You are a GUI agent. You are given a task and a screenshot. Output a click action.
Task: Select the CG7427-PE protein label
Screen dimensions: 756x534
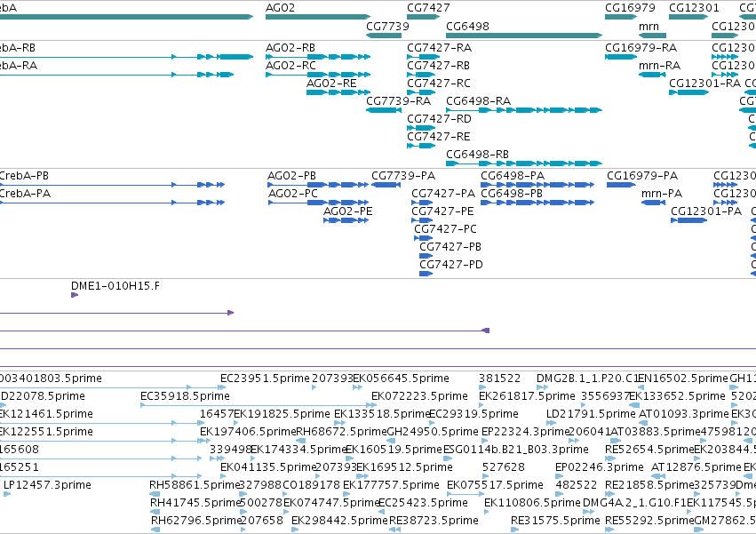click(442, 211)
